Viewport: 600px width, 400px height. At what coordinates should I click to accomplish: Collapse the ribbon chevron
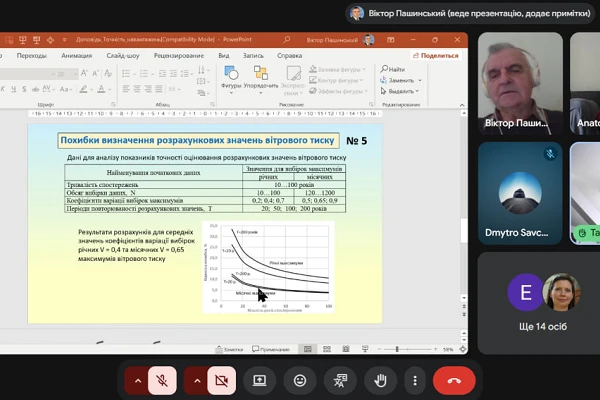point(462,105)
